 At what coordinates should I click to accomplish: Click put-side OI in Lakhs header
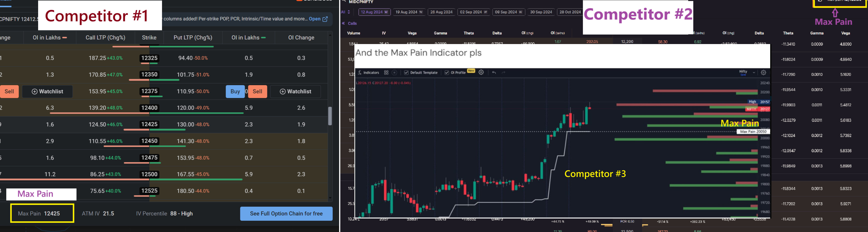248,38
